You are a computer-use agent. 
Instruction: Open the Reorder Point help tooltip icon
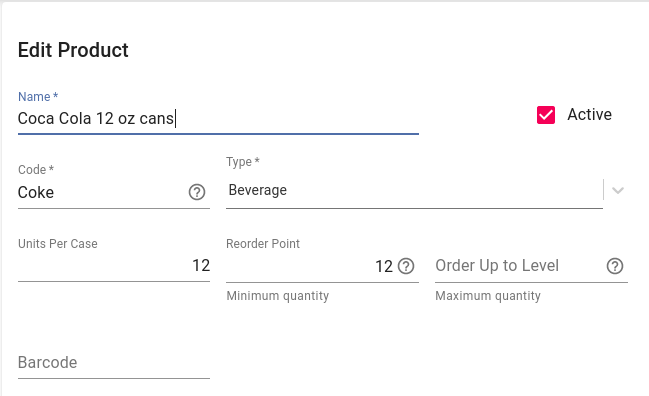pyautogui.click(x=406, y=266)
